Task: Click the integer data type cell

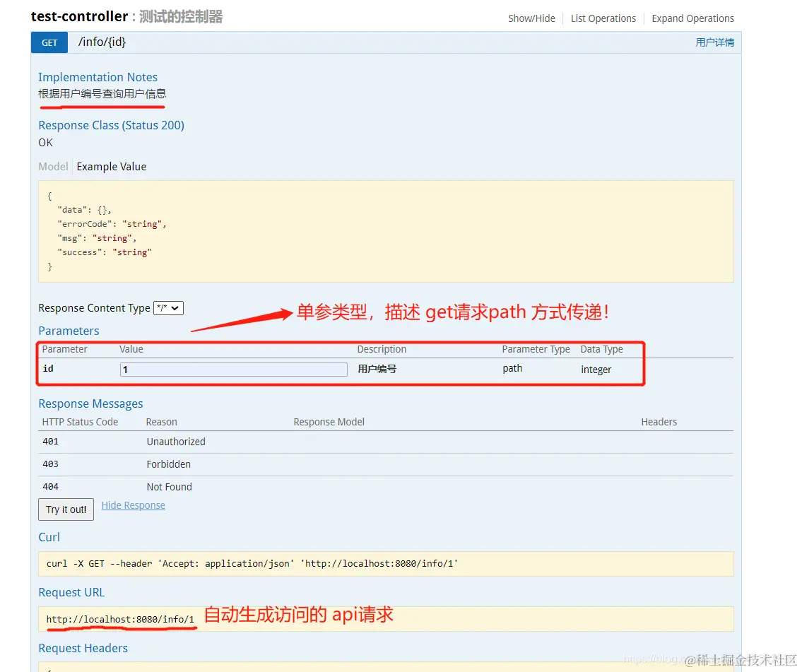Action: point(596,370)
